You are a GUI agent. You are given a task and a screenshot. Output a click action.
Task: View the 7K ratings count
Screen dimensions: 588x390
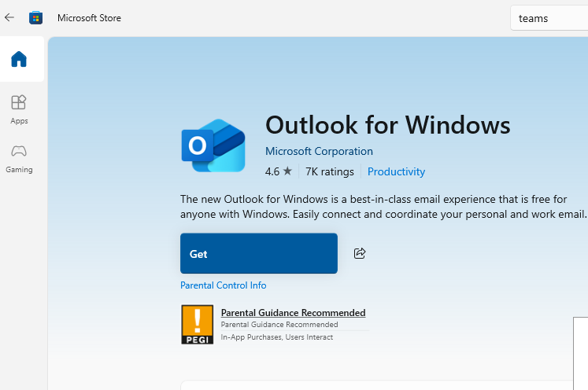point(329,171)
